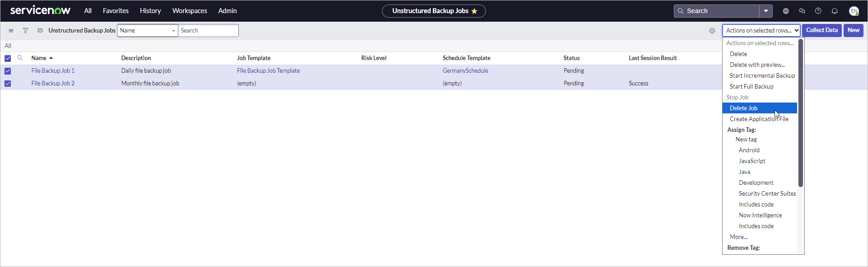Assign the JavaScript tag

(x=760, y=161)
